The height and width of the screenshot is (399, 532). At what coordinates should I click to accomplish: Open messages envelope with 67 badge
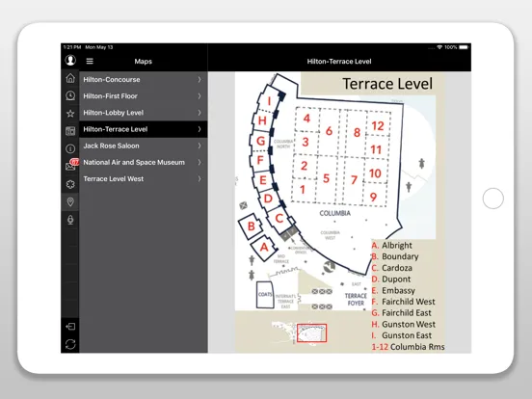(x=71, y=165)
